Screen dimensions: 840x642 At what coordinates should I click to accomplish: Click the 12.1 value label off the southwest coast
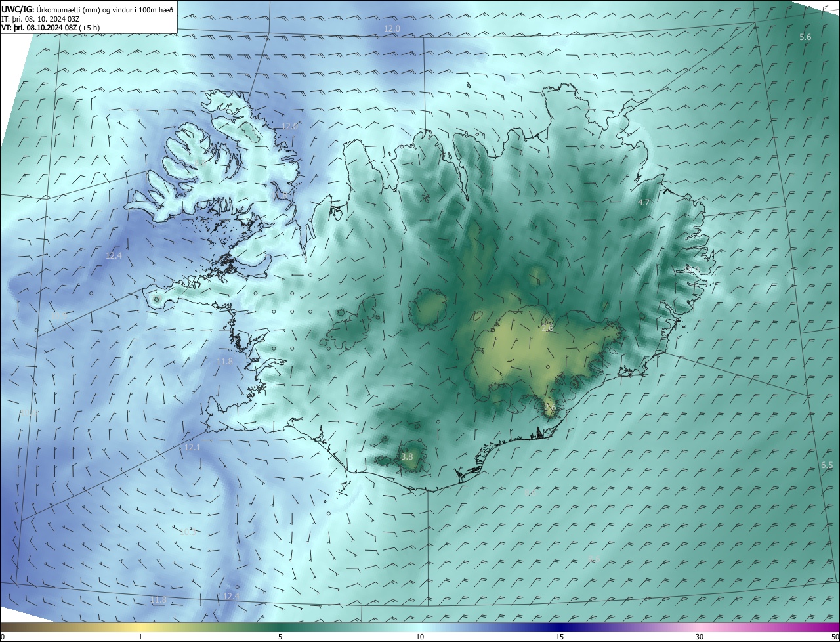coord(192,447)
